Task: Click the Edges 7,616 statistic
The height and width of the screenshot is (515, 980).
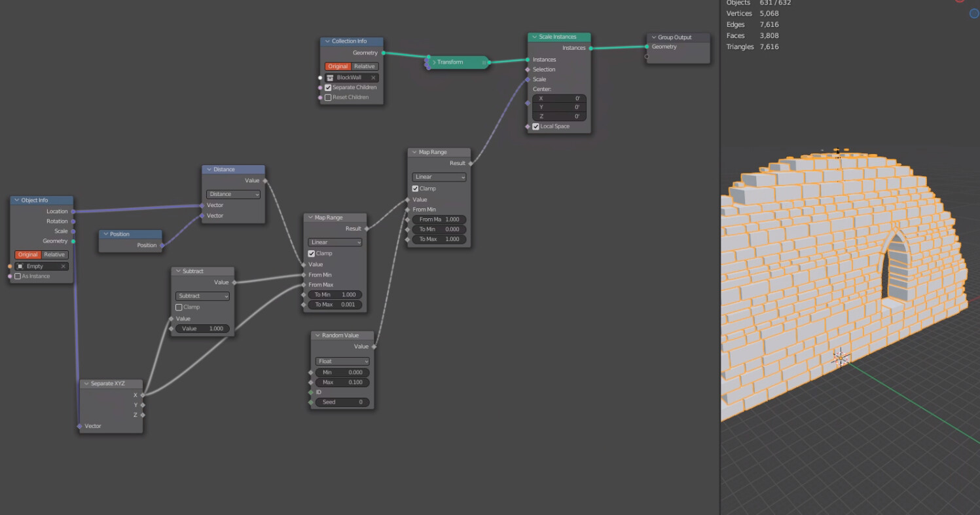Action: coord(752,24)
